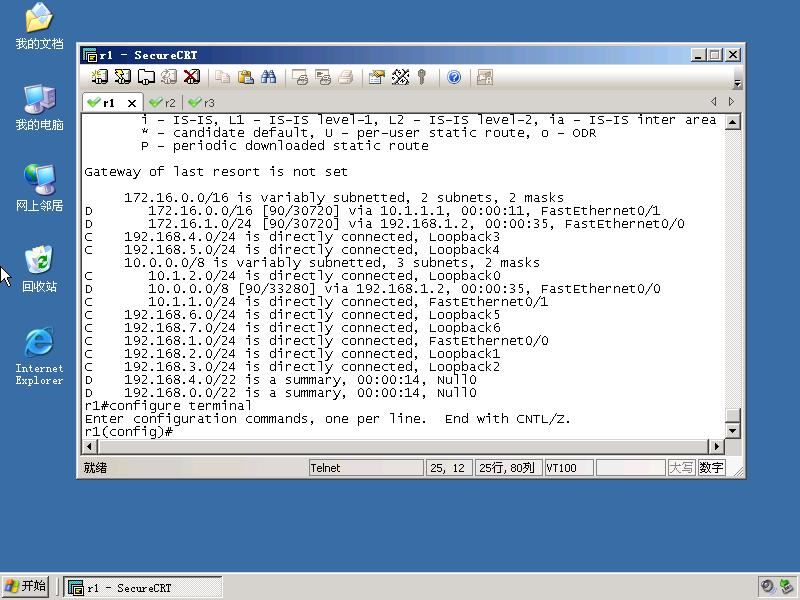This screenshot has height=600, width=800.
Task: Click the VT100 status bar entry
Action: pos(569,468)
